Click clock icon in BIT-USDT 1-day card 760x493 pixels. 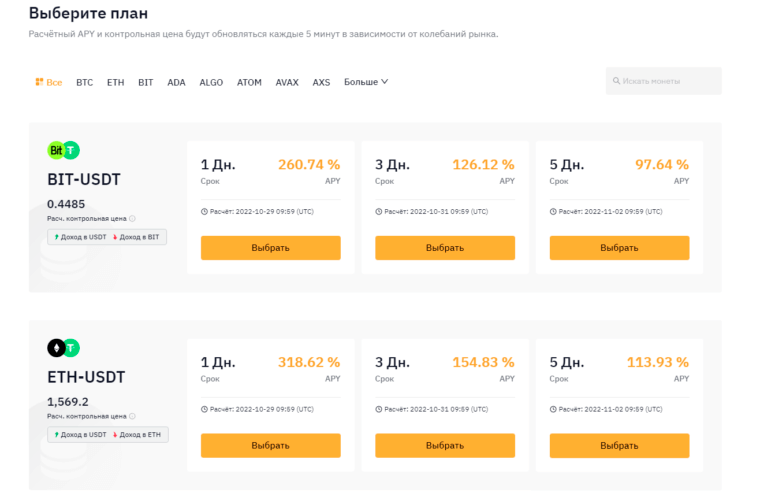point(204,212)
